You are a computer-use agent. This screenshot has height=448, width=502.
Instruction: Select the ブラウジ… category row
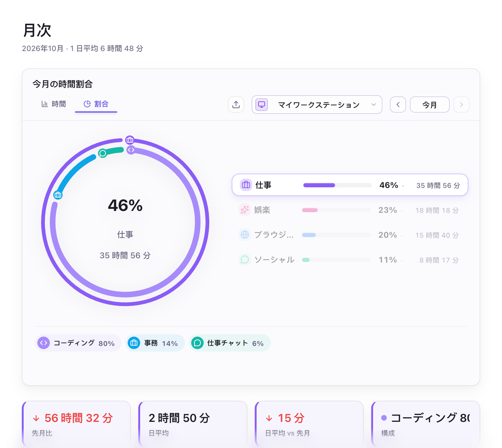click(x=350, y=235)
